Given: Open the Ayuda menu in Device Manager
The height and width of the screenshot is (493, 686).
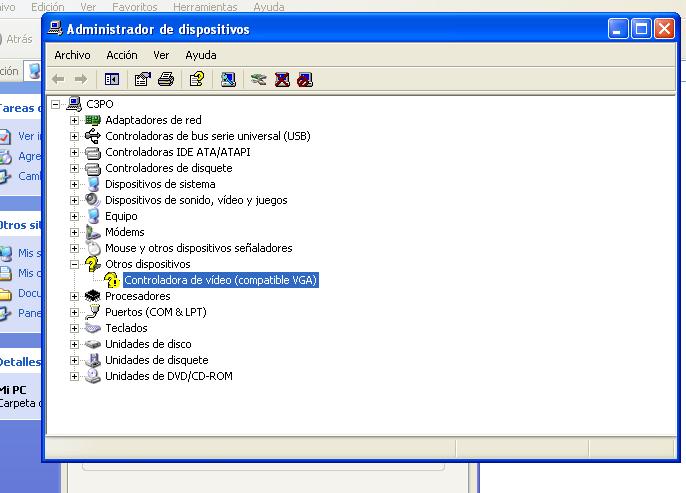Looking at the screenshot, I should coord(201,55).
